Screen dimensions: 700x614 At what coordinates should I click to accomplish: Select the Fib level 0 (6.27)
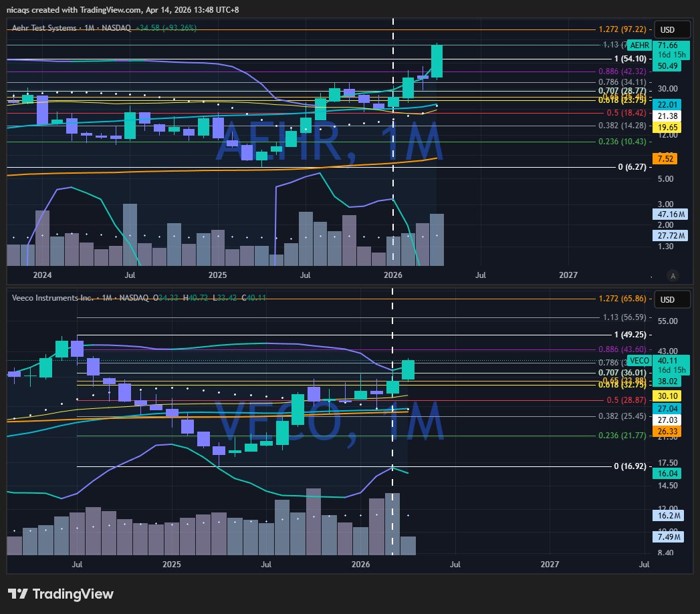tap(632, 167)
